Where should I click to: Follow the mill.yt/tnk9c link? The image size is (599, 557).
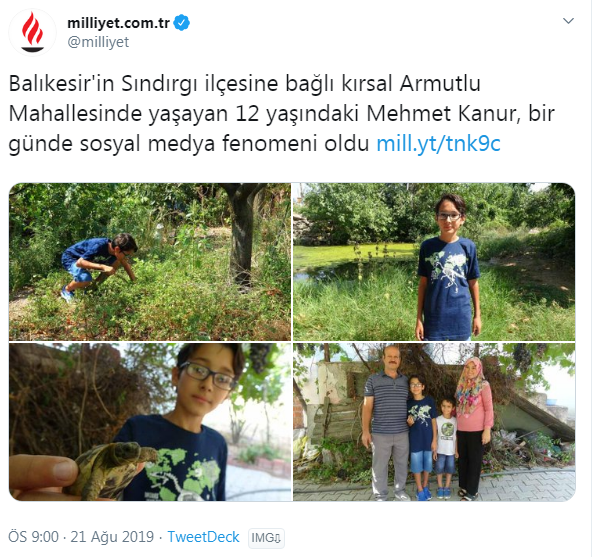click(x=438, y=144)
